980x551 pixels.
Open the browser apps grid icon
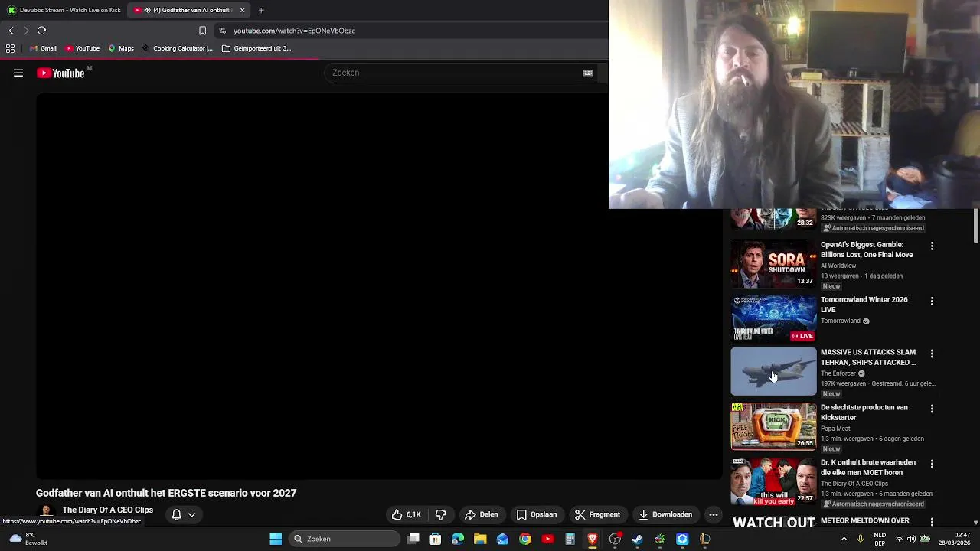[11, 48]
